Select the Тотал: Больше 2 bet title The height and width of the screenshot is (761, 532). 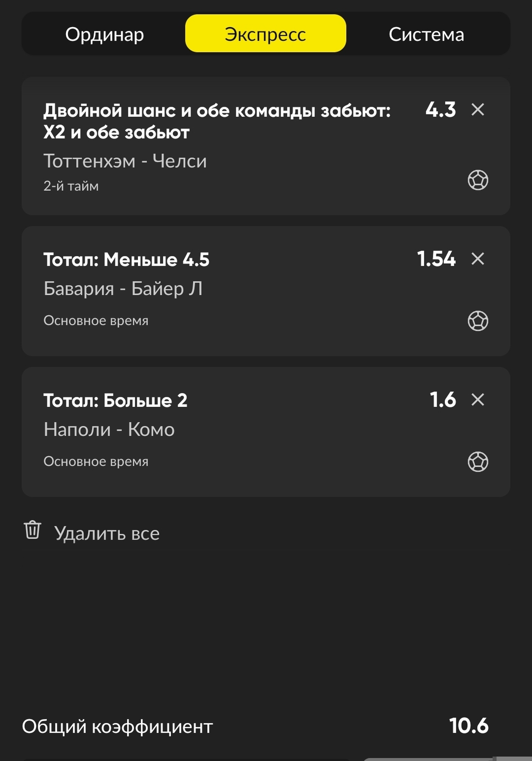point(116,401)
